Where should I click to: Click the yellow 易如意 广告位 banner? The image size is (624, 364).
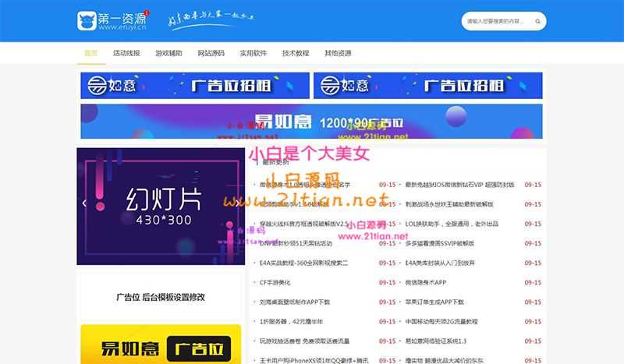pyautogui.click(x=161, y=345)
